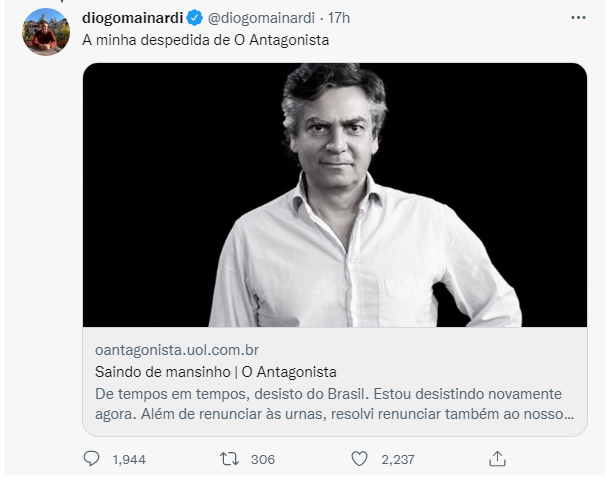
Task: Click the @diogomainardi handle
Action: click(x=261, y=18)
